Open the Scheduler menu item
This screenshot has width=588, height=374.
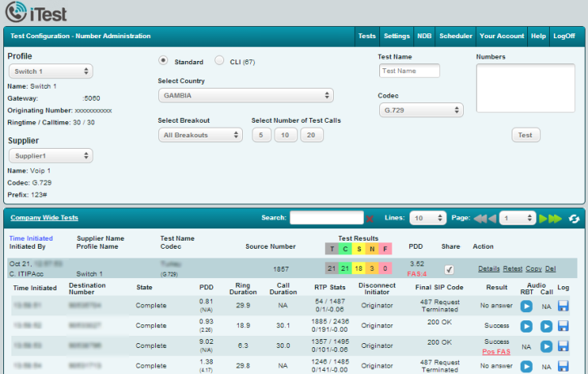click(x=456, y=36)
